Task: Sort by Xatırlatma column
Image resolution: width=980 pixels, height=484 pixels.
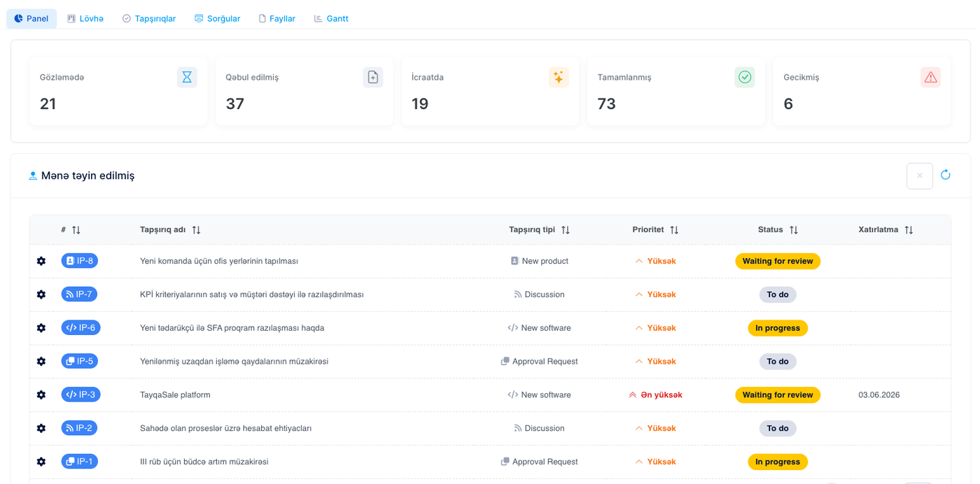Action: 909,229
